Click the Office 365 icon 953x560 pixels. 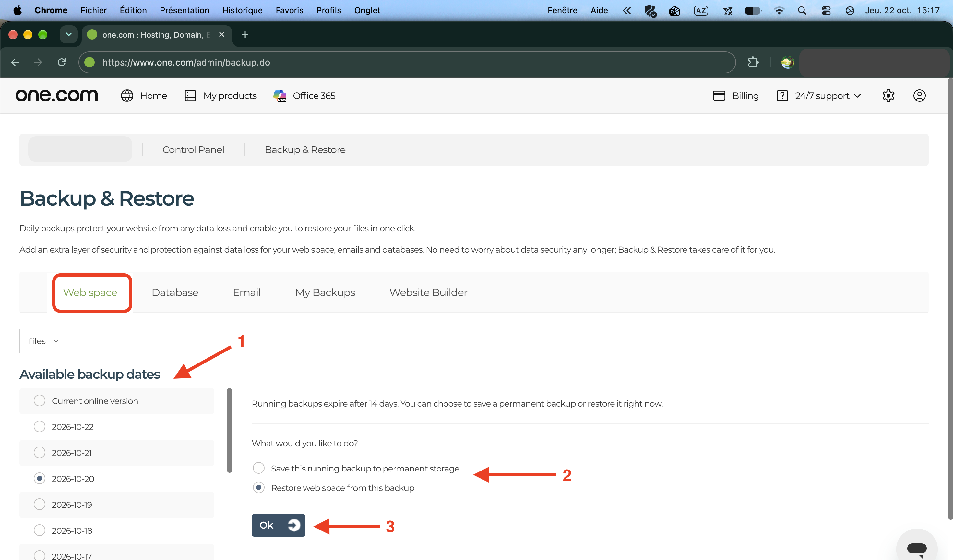tap(280, 96)
